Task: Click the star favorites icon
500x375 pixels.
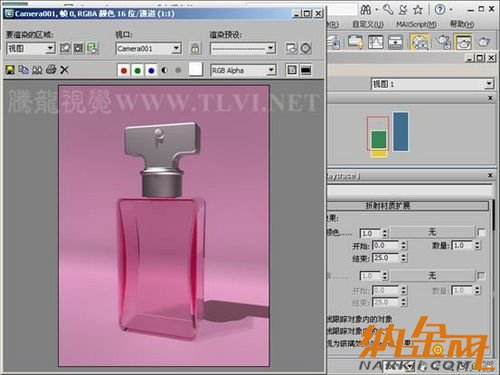Action: point(418,10)
